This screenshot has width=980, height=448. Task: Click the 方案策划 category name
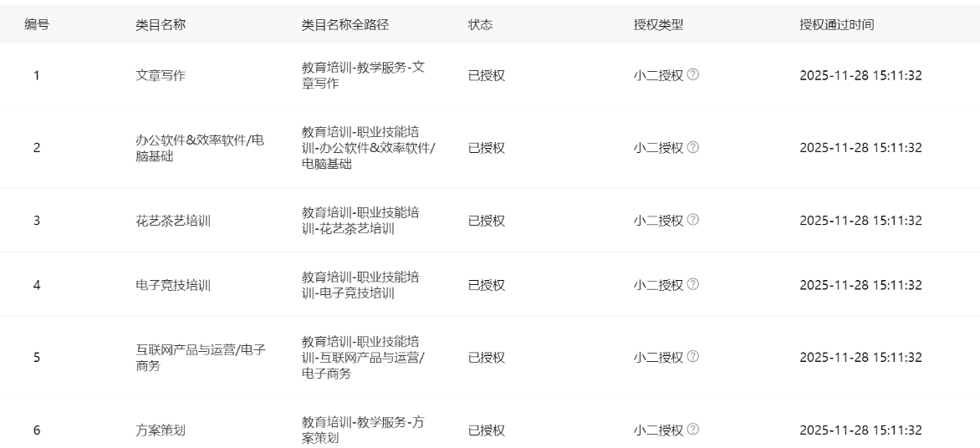point(161,430)
